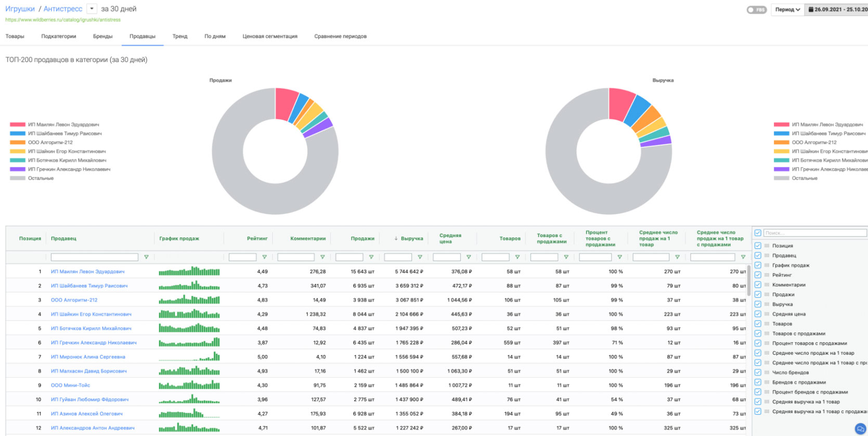Uncheck the Средняя цена column checkbox
Viewport: 868px width, 436px height.
point(758,314)
